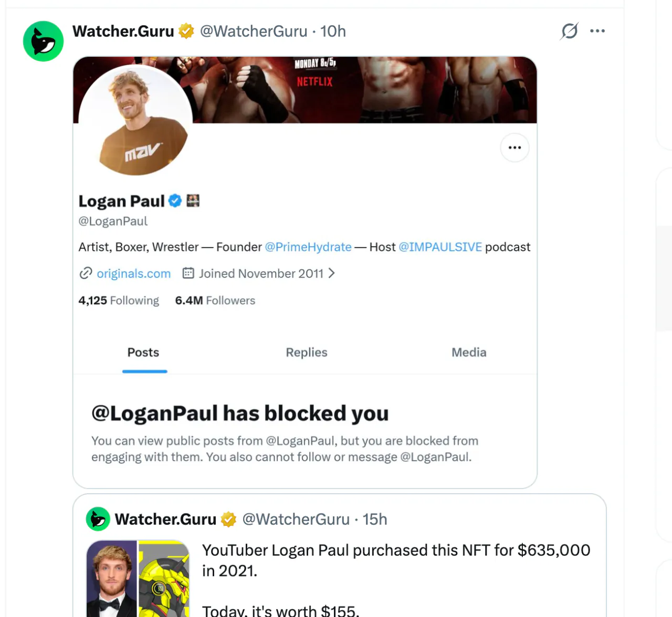Viewport: 672px width, 617px height.
Task: Open the @IMPAULSIVE mention link
Action: 440,247
